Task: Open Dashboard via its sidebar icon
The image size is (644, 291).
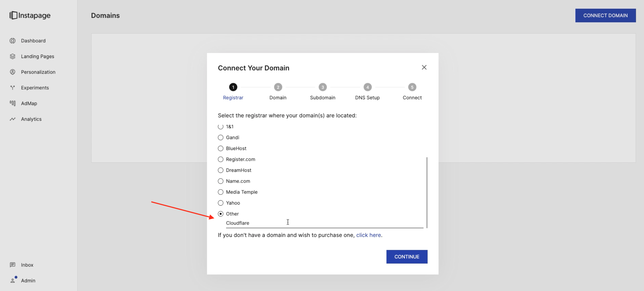Action: pos(13,41)
